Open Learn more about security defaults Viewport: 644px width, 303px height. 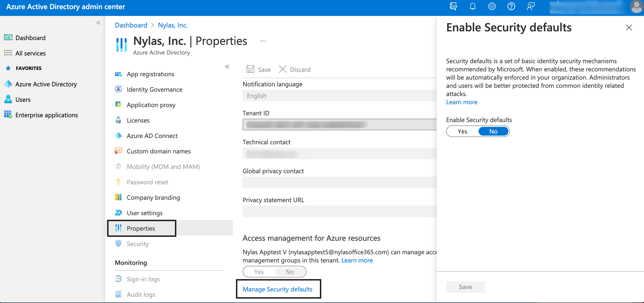click(x=461, y=102)
